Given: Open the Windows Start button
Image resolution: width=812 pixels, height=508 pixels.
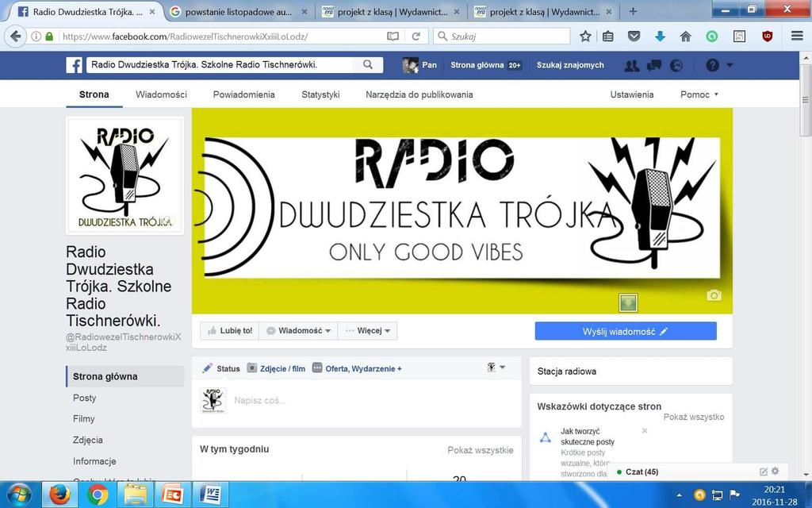Looking at the screenshot, I should coord(19,495).
